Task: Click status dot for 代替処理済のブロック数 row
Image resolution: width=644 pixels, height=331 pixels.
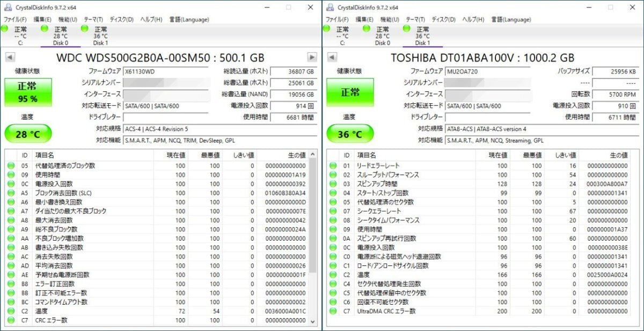Action: pyautogui.click(x=11, y=166)
